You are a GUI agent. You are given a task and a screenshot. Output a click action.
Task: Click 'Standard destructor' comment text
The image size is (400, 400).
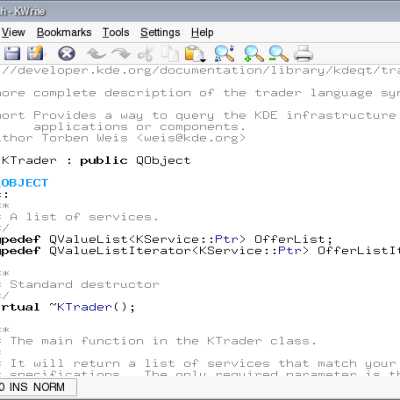click(85, 285)
